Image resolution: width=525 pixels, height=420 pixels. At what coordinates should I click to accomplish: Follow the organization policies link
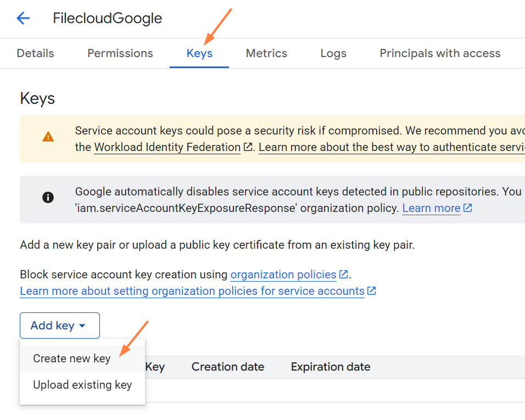pyautogui.click(x=283, y=275)
